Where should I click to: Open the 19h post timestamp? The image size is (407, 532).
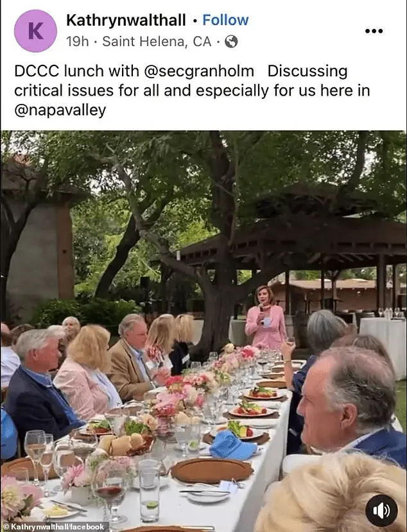point(78,42)
